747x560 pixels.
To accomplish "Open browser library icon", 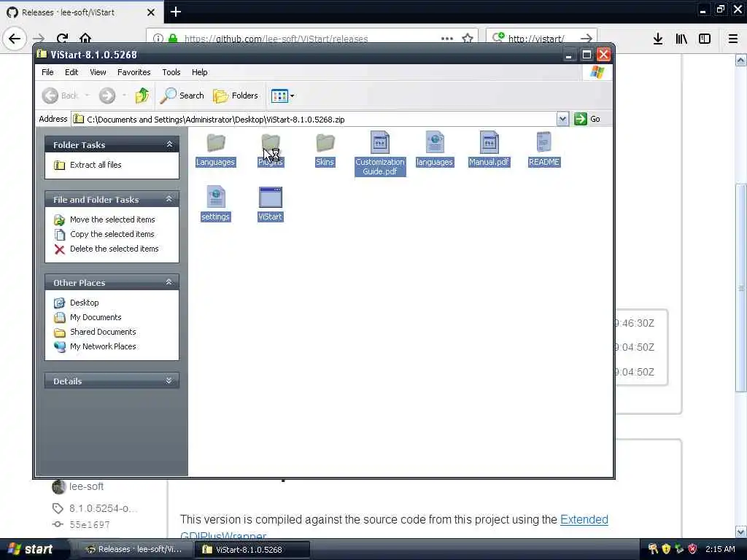I will pyautogui.click(x=681, y=39).
